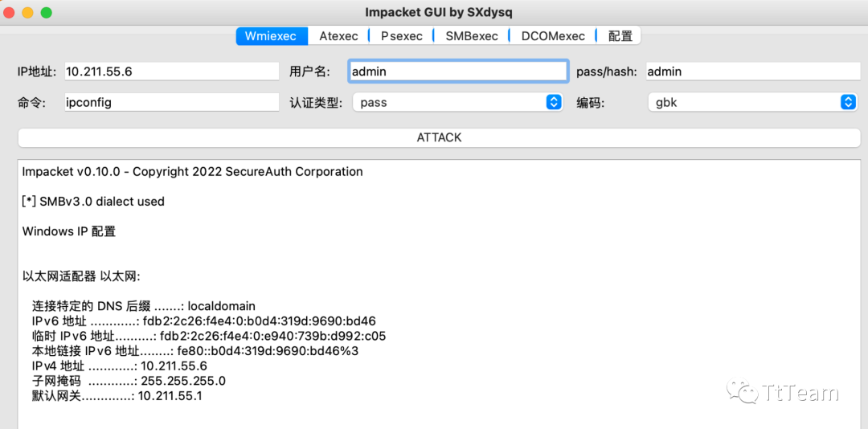Viewport: 868px width, 429px height.
Task: Click the ATTACK button
Action: click(x=439, y=137)
